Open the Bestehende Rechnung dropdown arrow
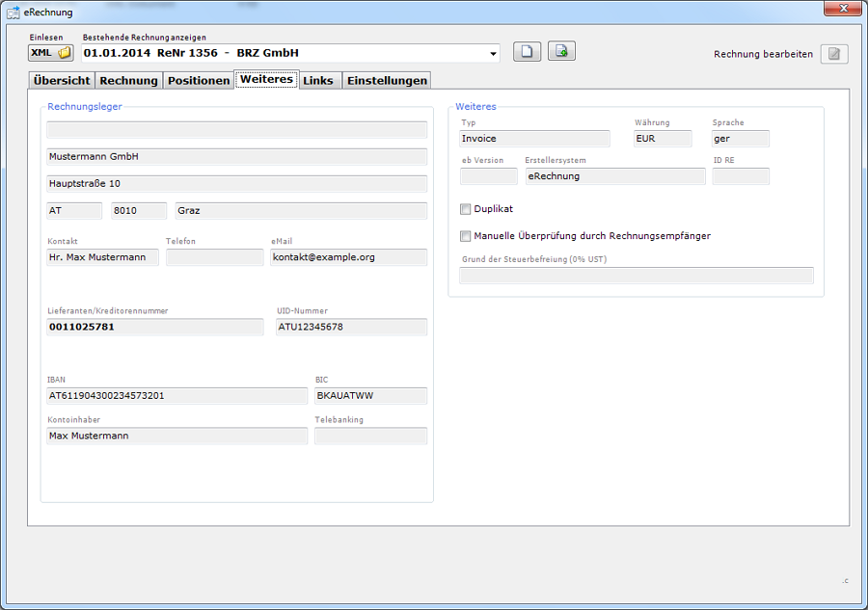Screen dimensions: 868x610 click(493, 54)
